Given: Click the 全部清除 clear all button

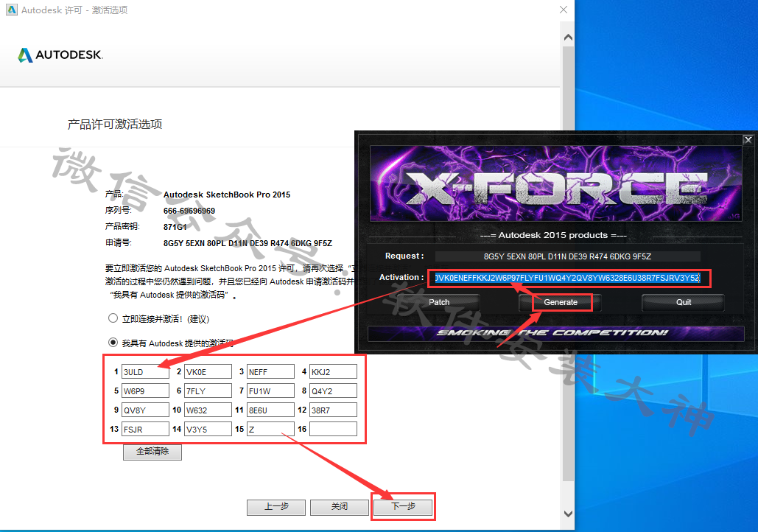Looking at the screenshot, I should [152, 452].
